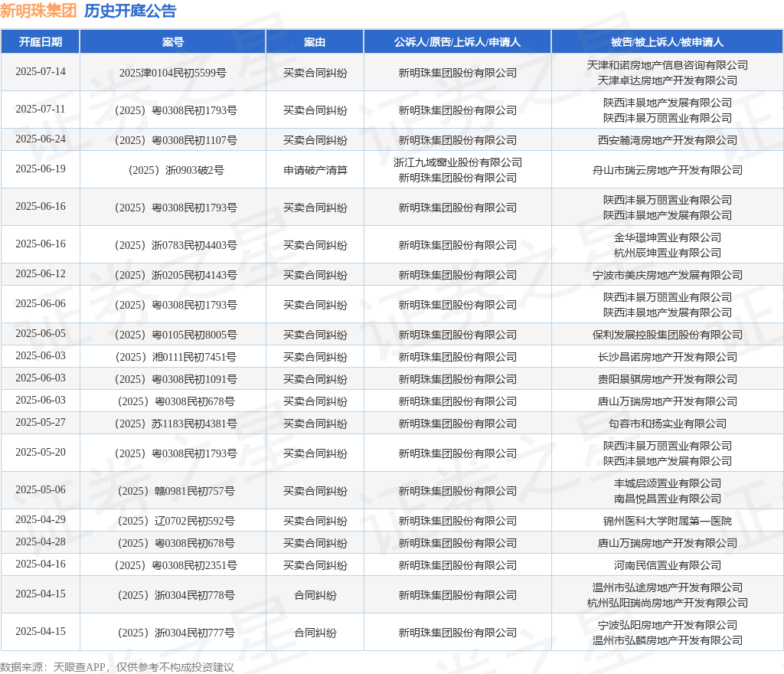Screen dimensions: 784x674
Task: Click 宁波弘阳房地产开发有限公司
Action: [x=668, y=625]
